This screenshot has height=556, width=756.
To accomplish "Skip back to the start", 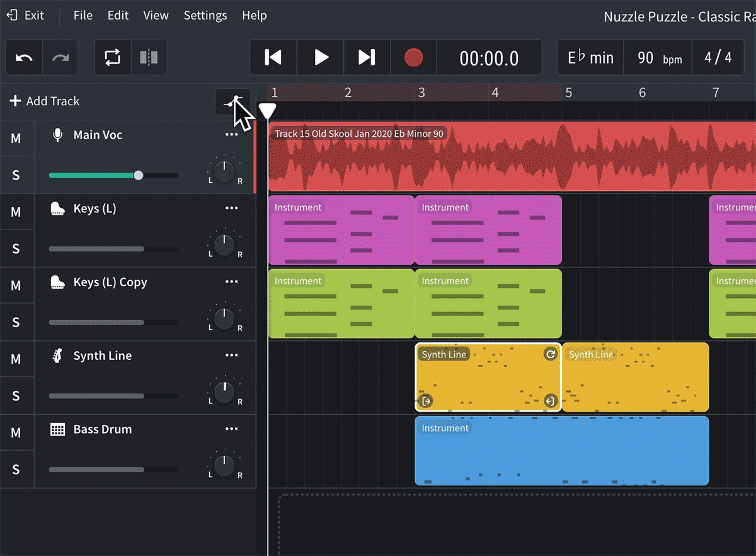I will pyautogui.click(x=273, y=58).
